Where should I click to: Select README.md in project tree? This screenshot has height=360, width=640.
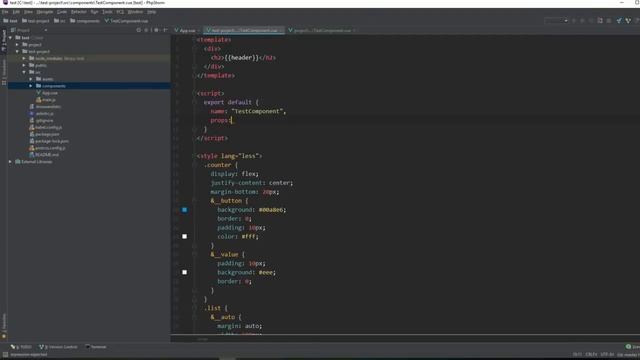tap(44, 155)
